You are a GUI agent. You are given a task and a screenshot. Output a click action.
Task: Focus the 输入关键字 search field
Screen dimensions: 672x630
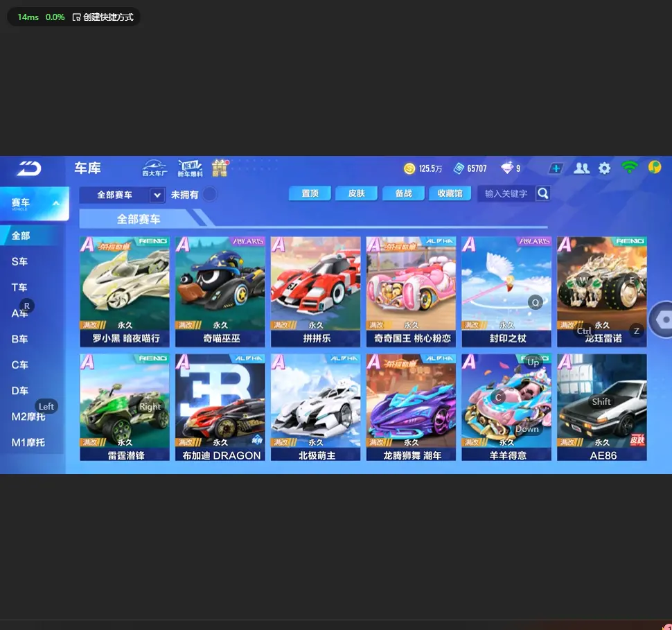pyautogui.click(x=507, y=194)
